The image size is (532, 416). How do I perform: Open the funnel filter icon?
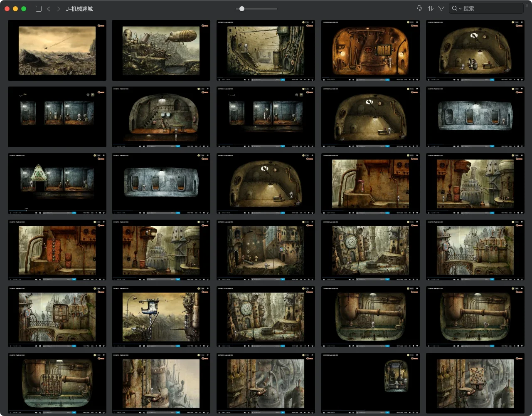click(x=441, y=8)
